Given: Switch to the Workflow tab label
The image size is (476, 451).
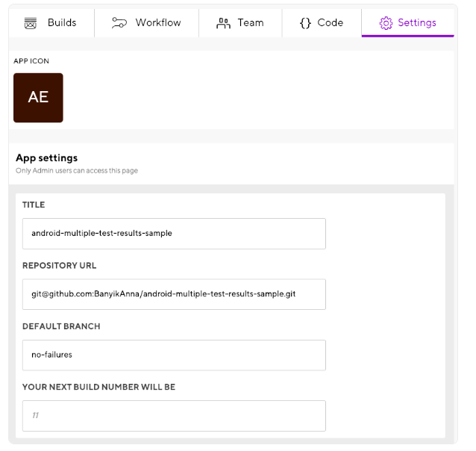Looking at the screenshot, I should (158, 23).
